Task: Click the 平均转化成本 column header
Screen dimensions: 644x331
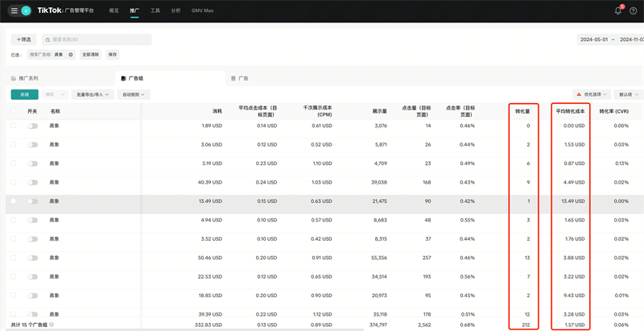Action: pyautogui.click(x=570, y=111)
